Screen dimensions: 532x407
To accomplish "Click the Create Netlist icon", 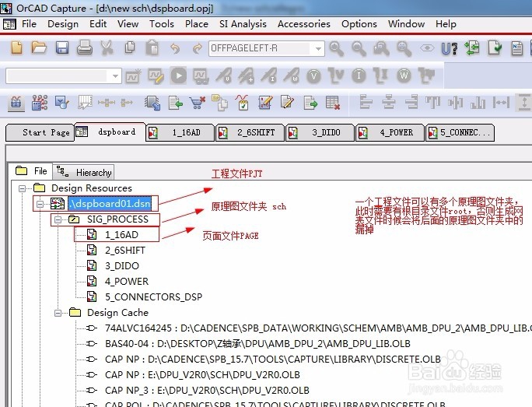I will click(517, 48).
